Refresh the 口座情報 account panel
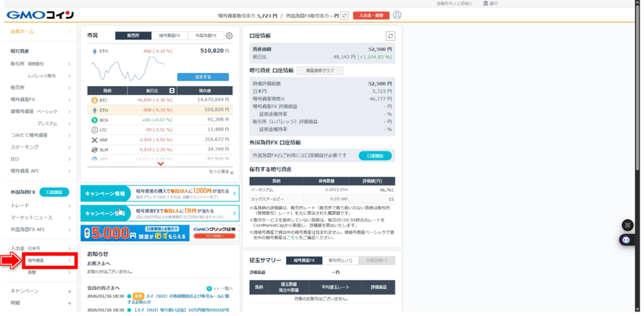 click(x=391, y=36)
